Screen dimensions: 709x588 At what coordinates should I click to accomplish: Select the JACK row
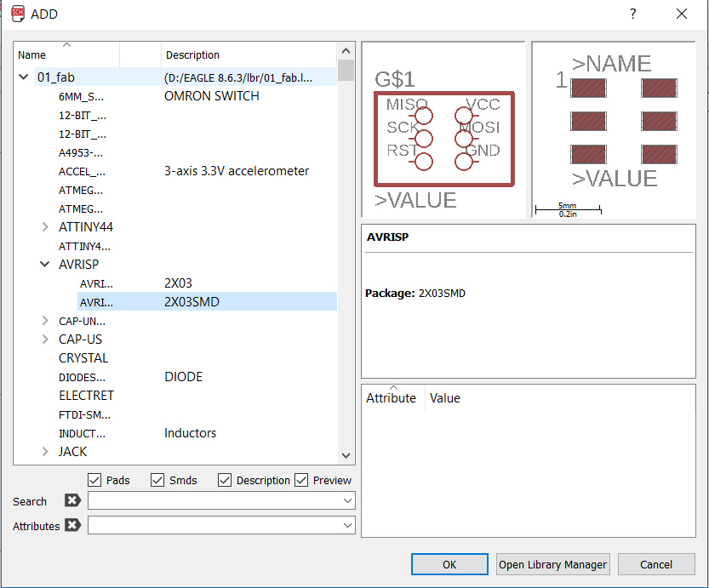[175, 452]
